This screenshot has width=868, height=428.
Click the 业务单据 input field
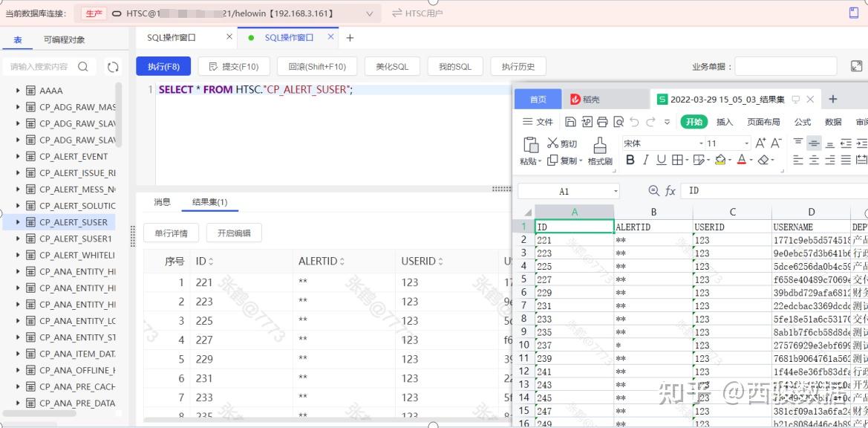[786, 66]
